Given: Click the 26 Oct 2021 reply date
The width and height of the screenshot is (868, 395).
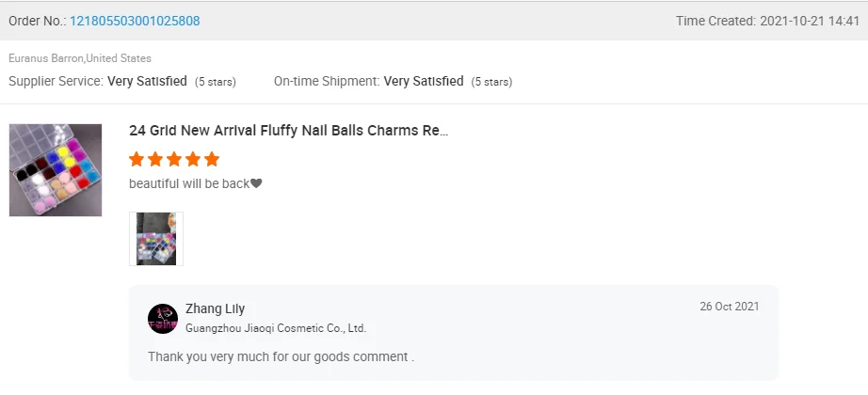Looking at the screenshot, I should pyautogui.click(x=729, y=307).
